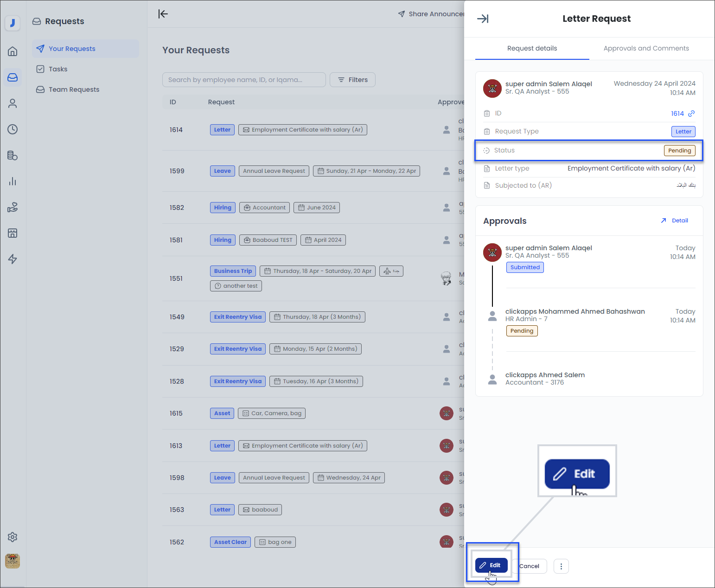
Task: Select the inbox Requests icon in sidebar
Action: 13,77
